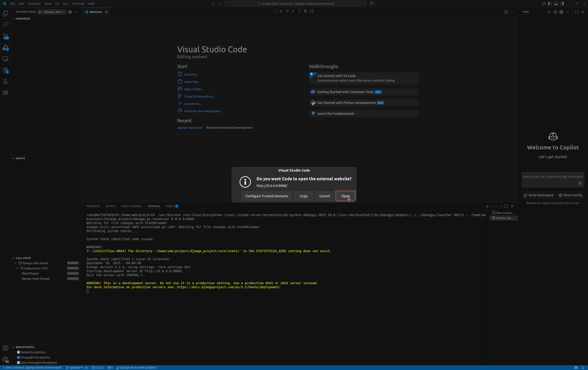Enable Raised Exceptions breakpoint
Screen dimensions: 588x370
(x=18, y=352)
